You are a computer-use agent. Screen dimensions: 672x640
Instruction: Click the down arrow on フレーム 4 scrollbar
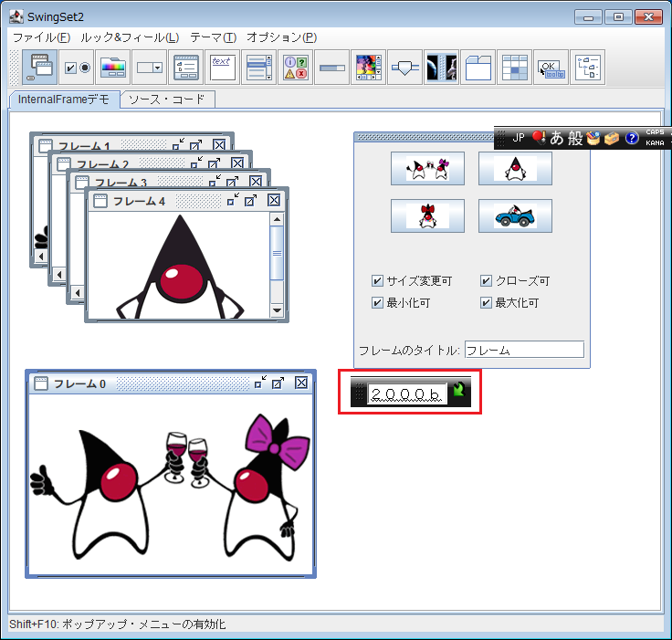[278, 310]
